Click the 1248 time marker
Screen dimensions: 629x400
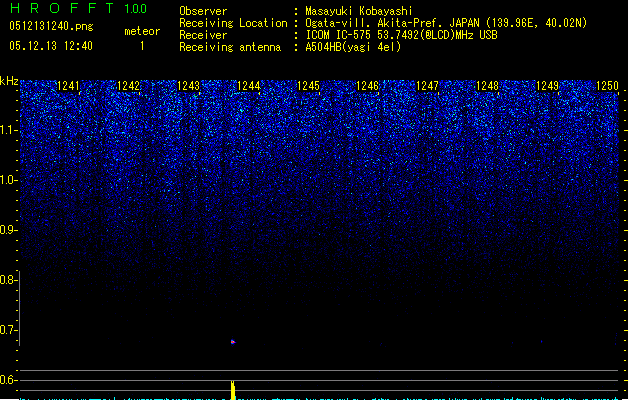click(487, 86)
